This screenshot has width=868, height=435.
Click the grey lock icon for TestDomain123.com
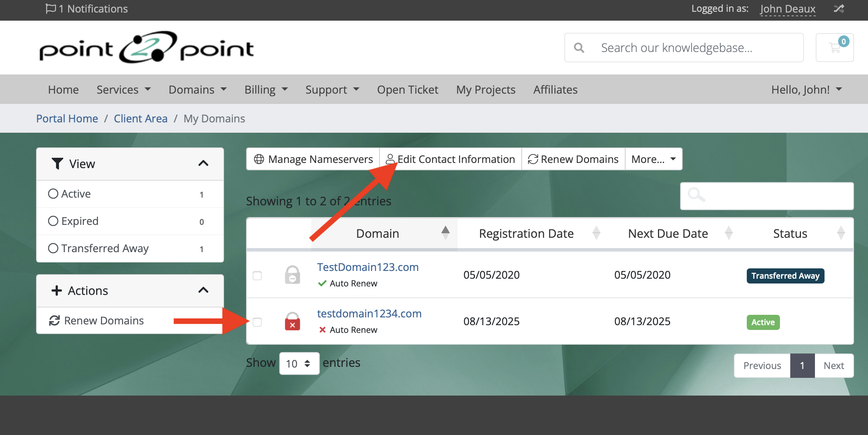pos(292,275)
